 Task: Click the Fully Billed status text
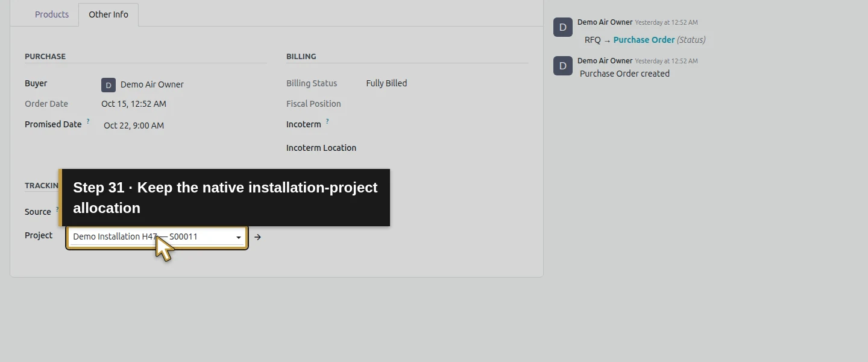pos(386,83)
